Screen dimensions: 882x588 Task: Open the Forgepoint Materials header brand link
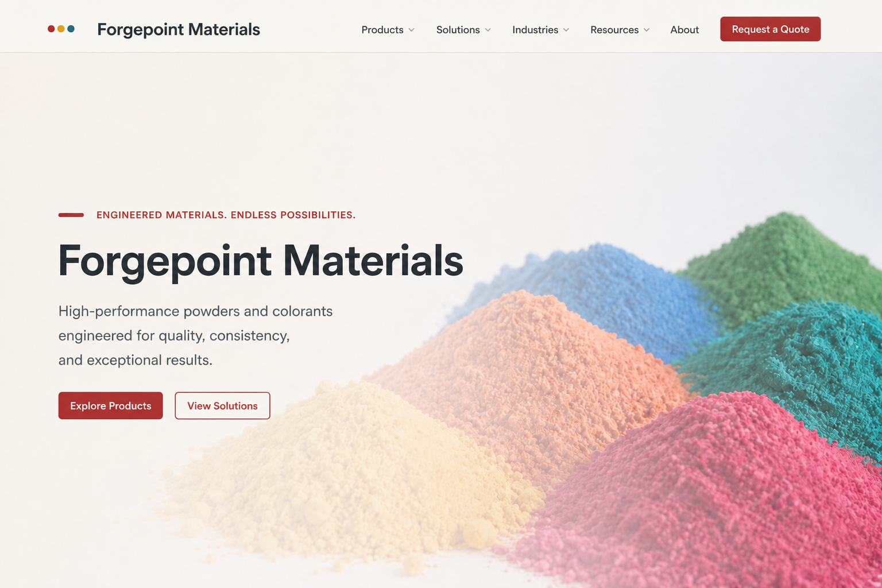(x=179, y=29)
